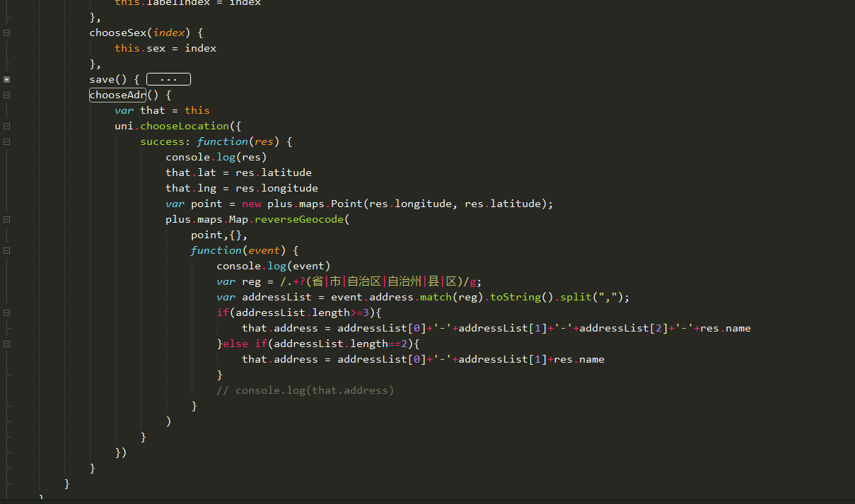855x504 pixels.
Task: Click the console.log(event) line
Action: pos(274,266)
